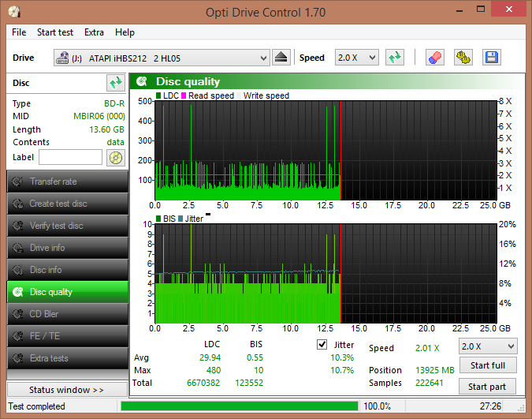Open the Extra menu
Image resolution: width=532 pixels, height=419 pixels.
coord(94,32)
